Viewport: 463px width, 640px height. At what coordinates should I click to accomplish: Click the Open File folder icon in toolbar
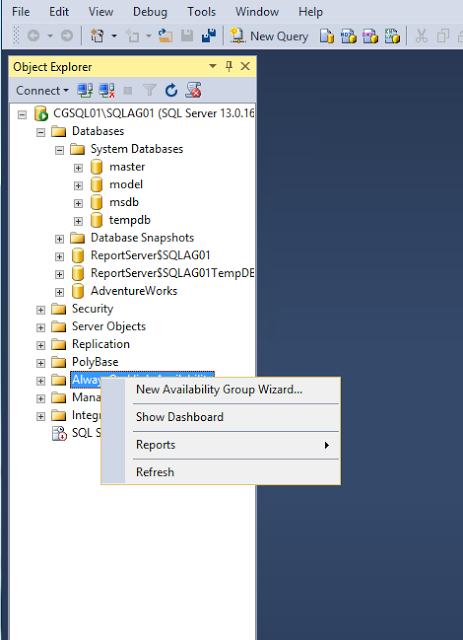coord(165,36)
